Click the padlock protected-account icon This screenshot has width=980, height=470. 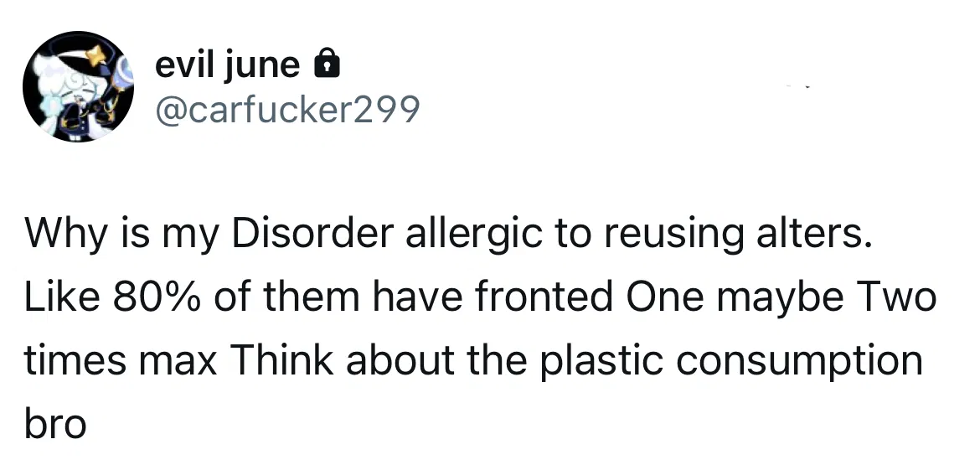[x=326, y=65]
